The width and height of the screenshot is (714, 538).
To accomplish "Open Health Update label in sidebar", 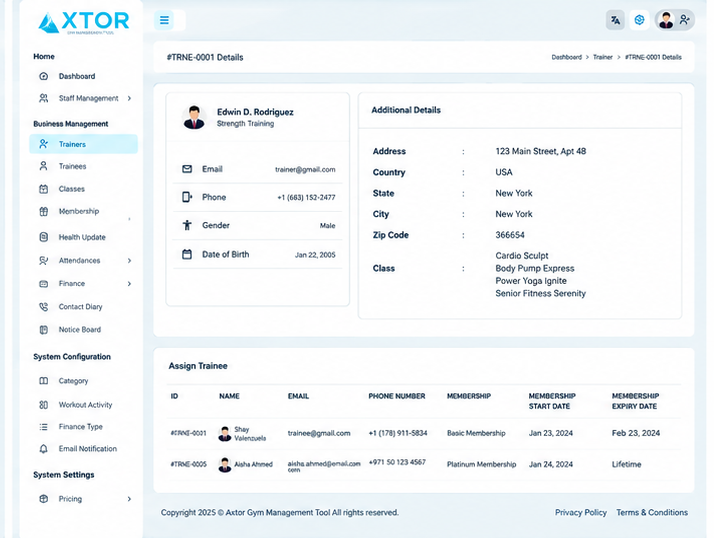I will coord(82,237).
